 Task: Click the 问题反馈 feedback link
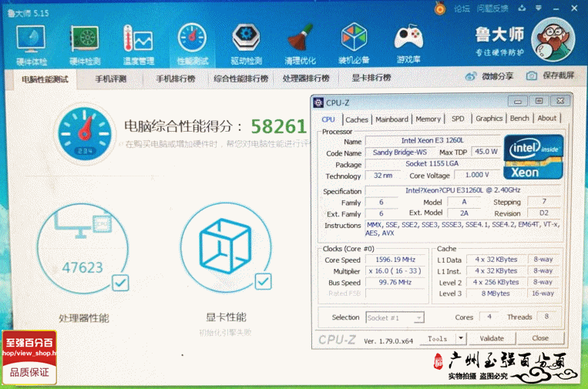pos(492,8)
